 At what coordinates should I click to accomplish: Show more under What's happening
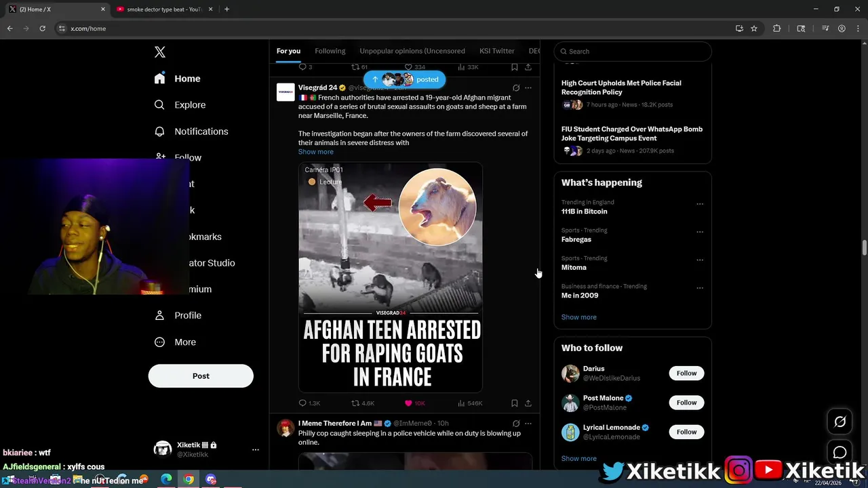point(579,317)
